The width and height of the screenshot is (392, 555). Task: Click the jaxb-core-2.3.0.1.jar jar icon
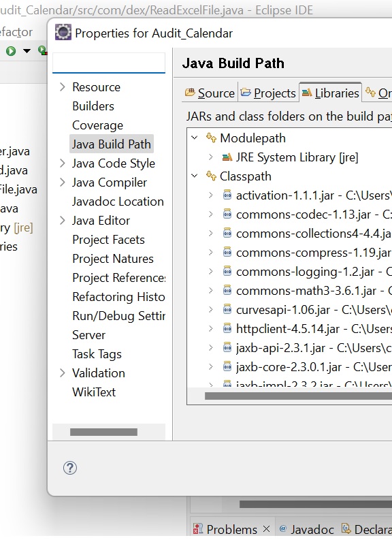(227, 367)
